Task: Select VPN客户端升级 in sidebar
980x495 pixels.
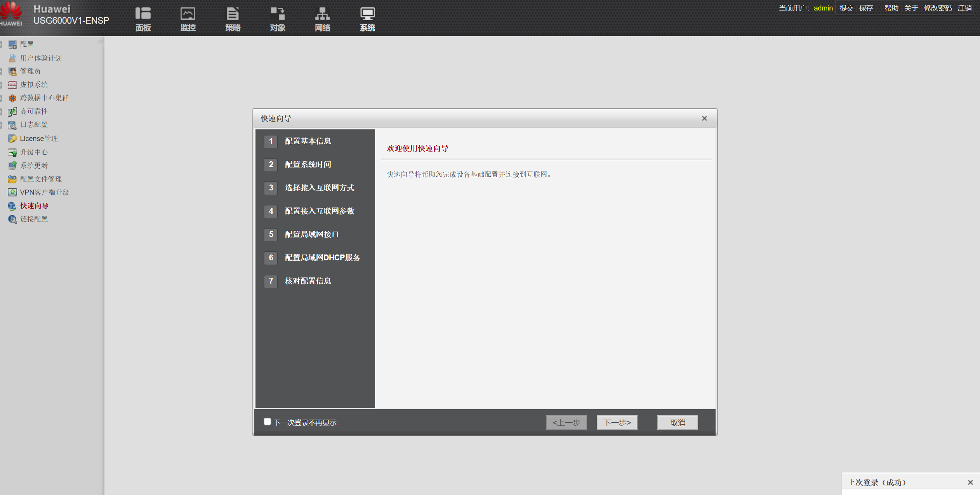Action: [x=44, y=192]
